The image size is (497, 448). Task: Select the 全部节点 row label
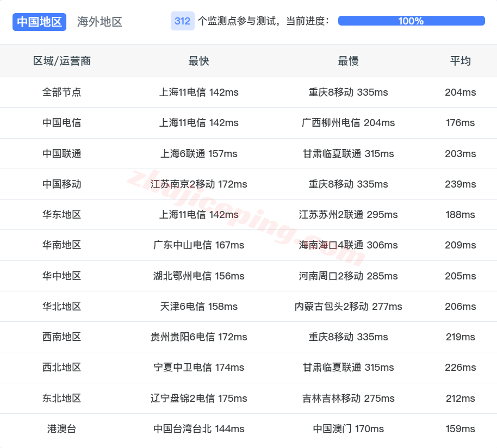coord(62,92)
